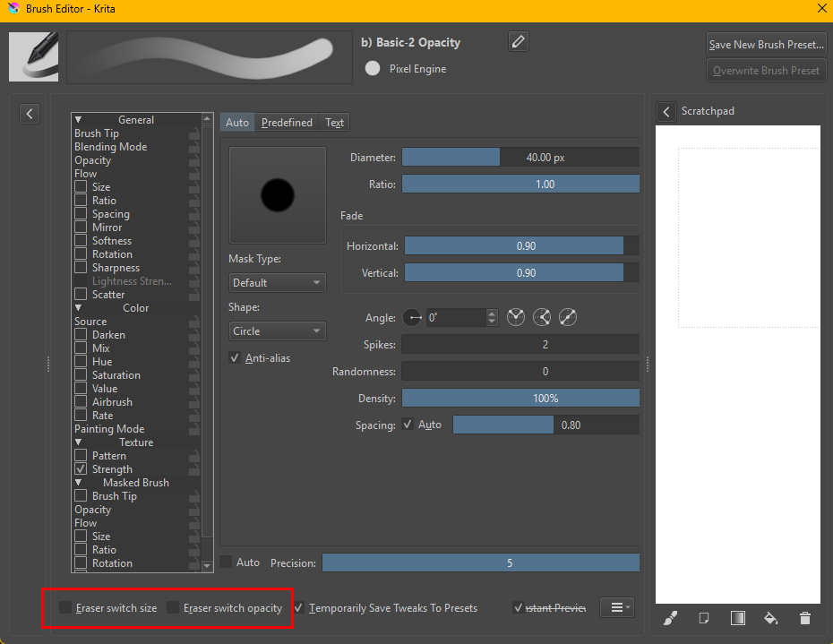
Task: Enable the Eraser switch size checkbox
Action: [66, 608]
